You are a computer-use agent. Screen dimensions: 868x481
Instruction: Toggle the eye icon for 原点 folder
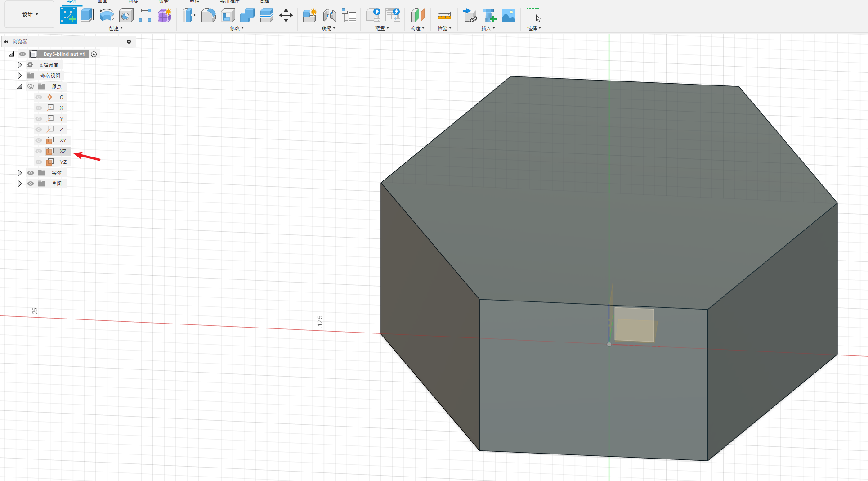(31, 86)
